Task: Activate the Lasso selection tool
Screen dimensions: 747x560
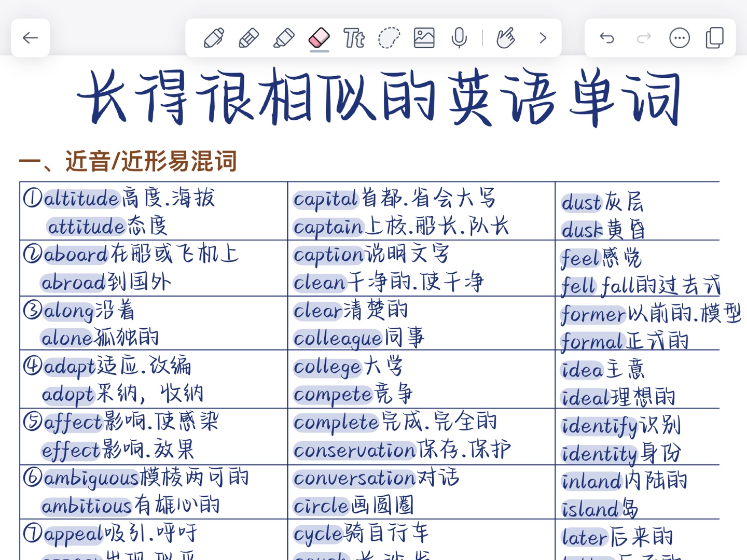Action: tap(389, 38)
